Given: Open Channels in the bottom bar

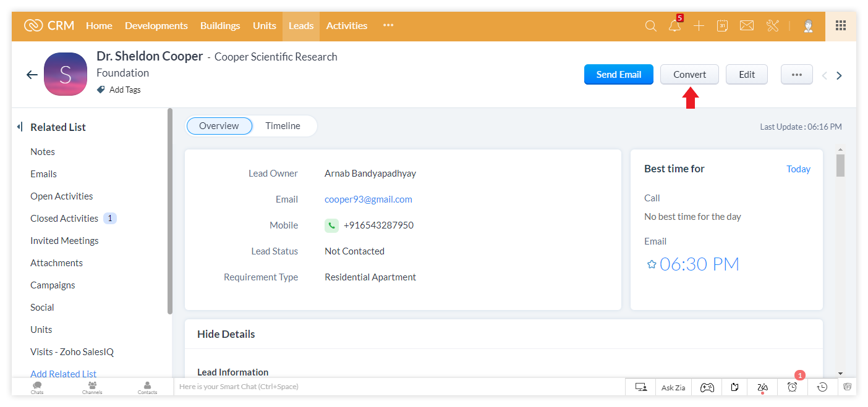Looking at the screenshot, I should (92, 387).
